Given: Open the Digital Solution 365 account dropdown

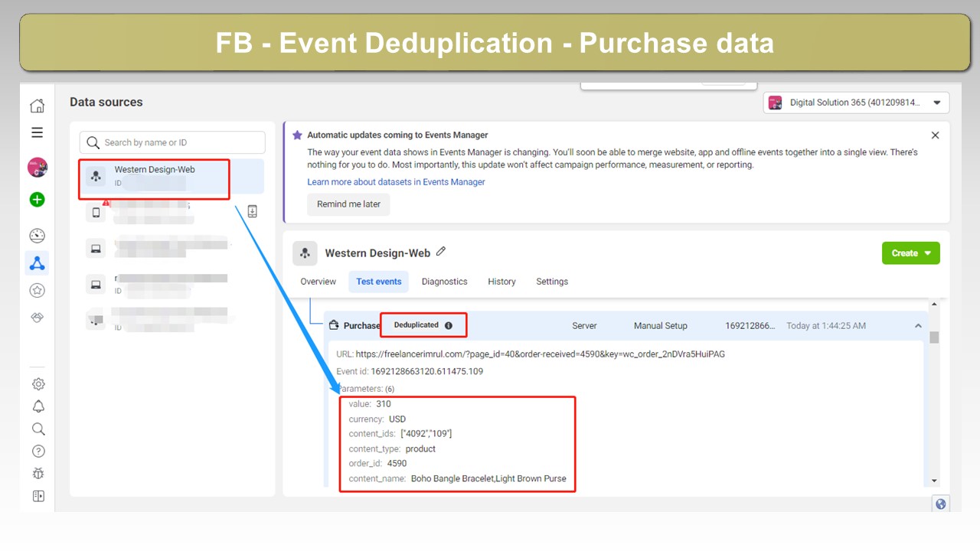Looking at the screenshot, I should [x=856, y=103].
